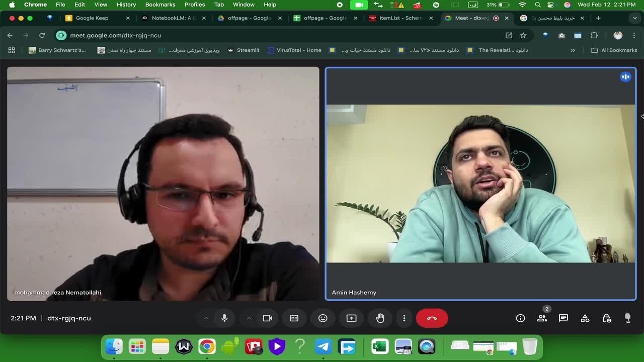Turn off the camera button
Image resolution: width=644 pixels, height=362 pixels.
click(x=267, y=318)
